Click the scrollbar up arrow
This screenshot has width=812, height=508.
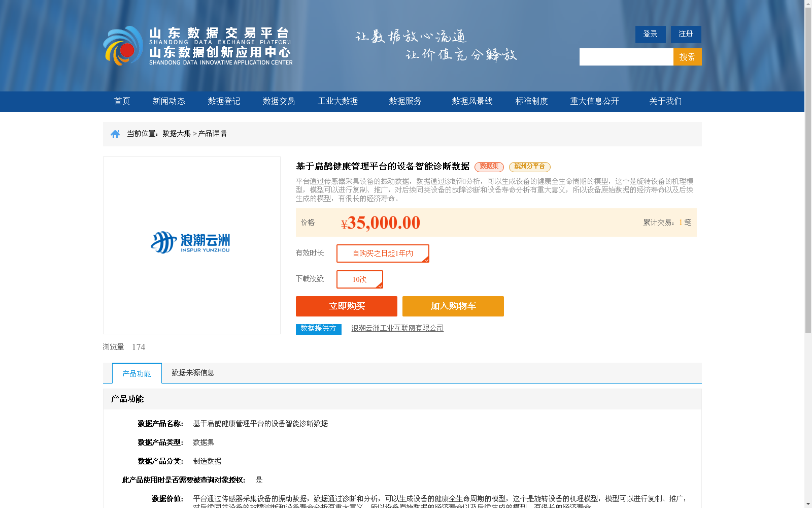click(x=808, y=4)
